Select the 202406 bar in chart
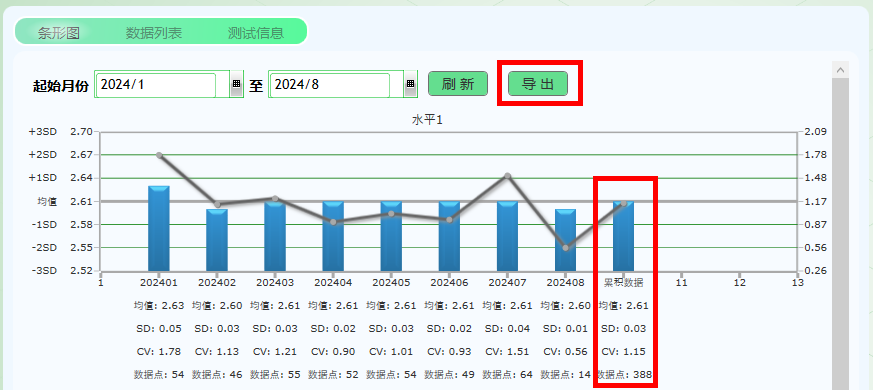The height and width of the screenshot is (390, 873). 449,236
